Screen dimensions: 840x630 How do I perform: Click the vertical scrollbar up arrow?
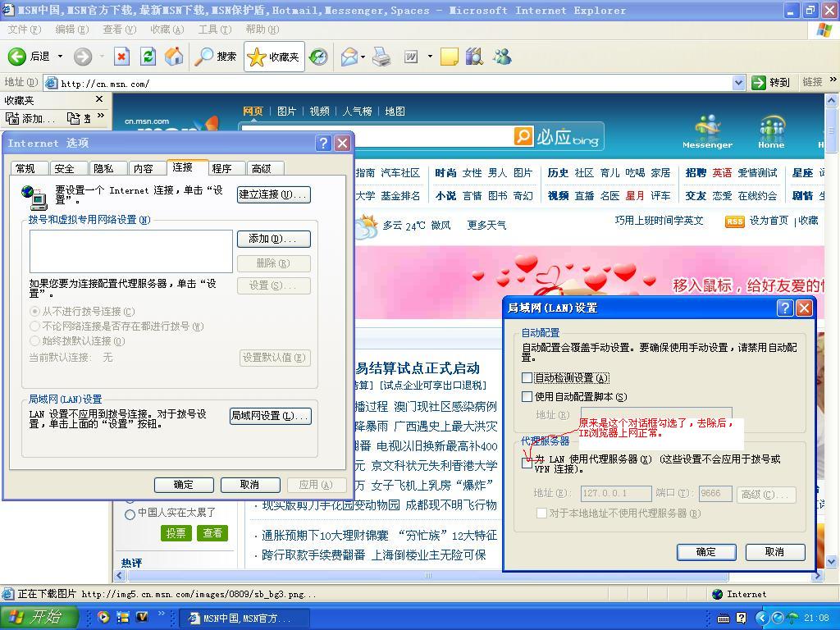tap(832, 101)
